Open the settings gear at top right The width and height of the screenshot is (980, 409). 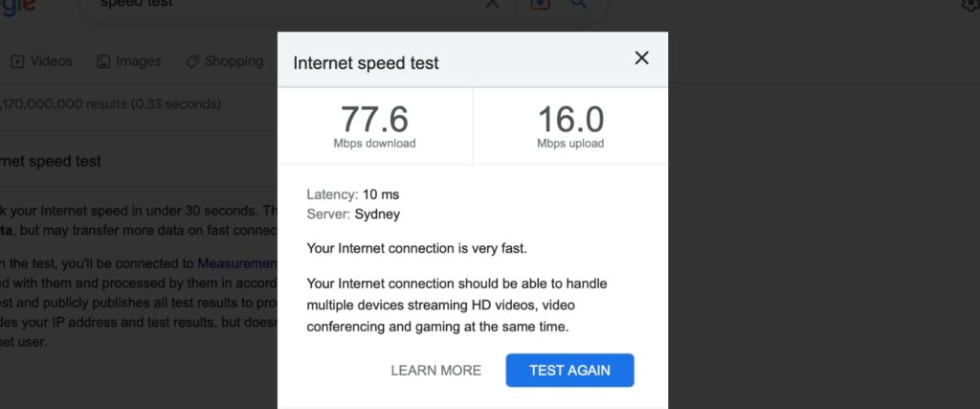[x=969, y=6]
